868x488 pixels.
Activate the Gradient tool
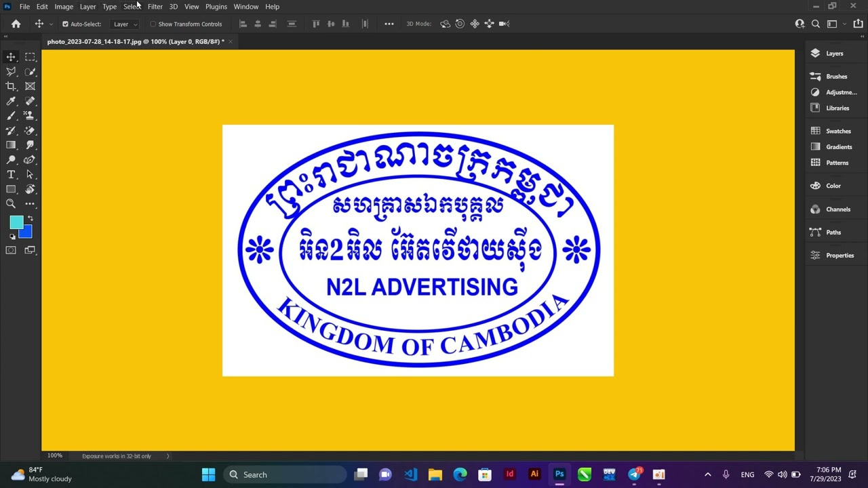(x=11, y=145)
